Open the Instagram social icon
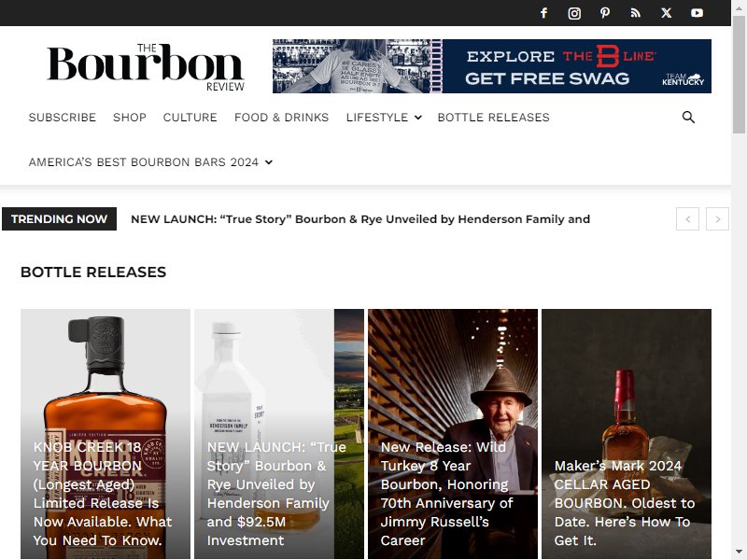The image size is (747, 560). 574,13
